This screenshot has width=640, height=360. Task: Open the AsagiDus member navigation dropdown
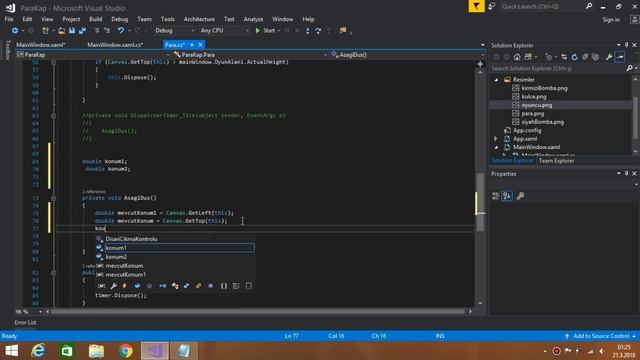pyautogui.click(x=407, y=55)
